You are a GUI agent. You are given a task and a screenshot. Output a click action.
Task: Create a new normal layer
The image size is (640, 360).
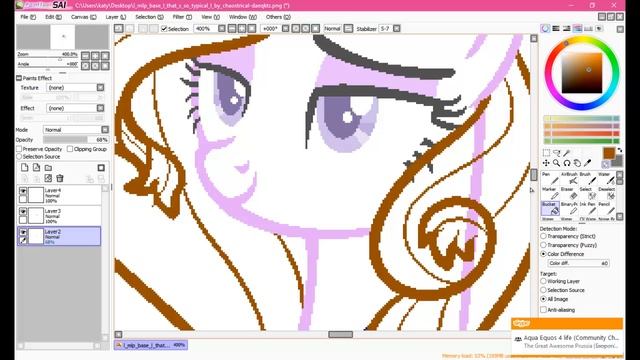(25, 168)
